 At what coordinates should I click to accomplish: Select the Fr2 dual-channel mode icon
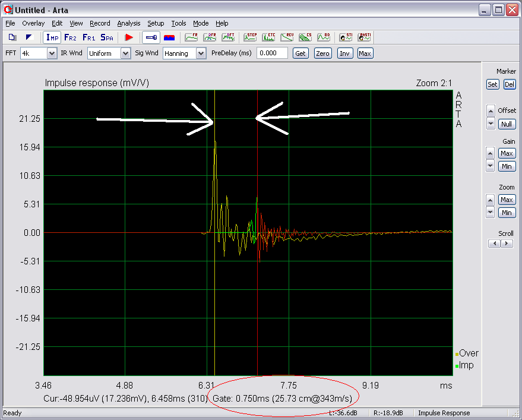[70, 37]
